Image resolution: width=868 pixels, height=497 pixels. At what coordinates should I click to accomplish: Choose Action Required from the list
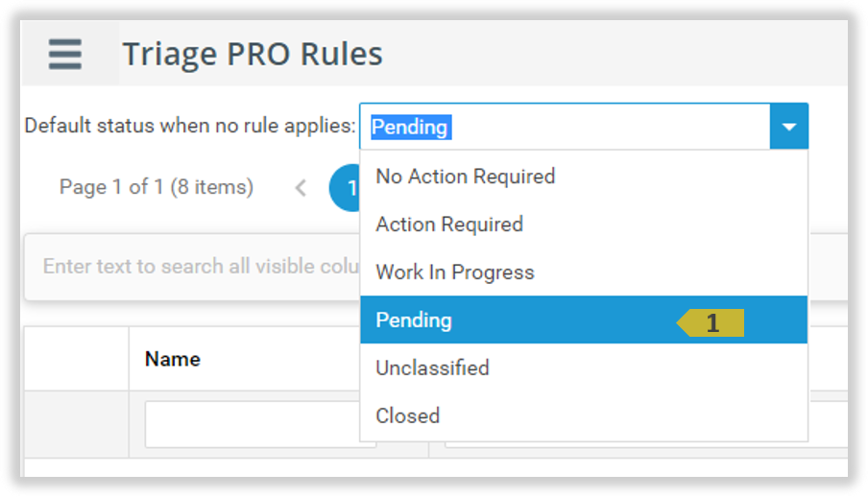click(x=449, y=225)
